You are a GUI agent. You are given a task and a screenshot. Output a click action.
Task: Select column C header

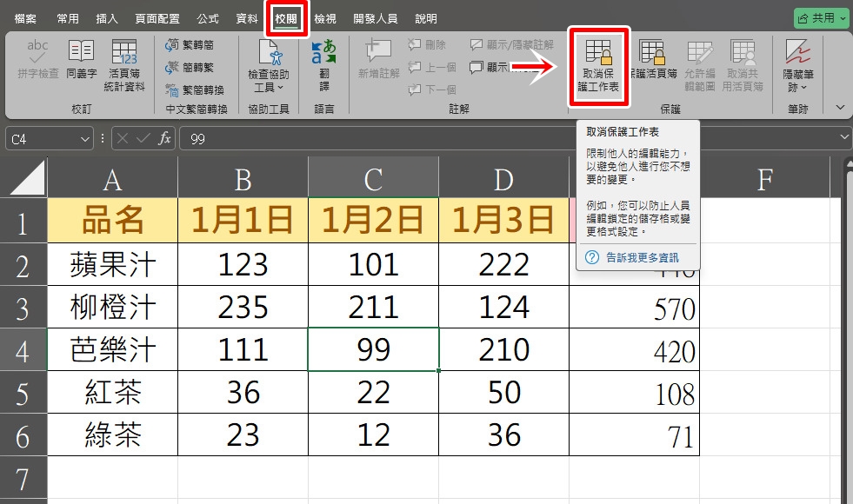tap(373, 178)
